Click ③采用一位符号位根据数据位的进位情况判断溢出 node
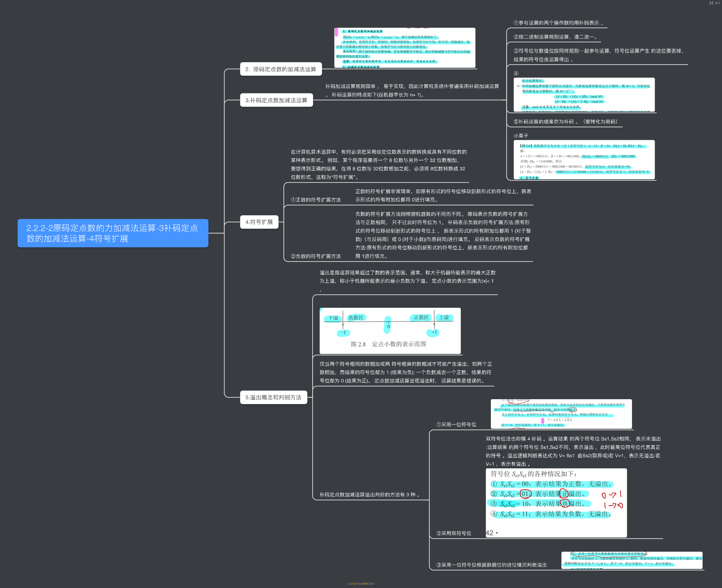Viewport: 722px width, 588px height. [x=491, y=565]
